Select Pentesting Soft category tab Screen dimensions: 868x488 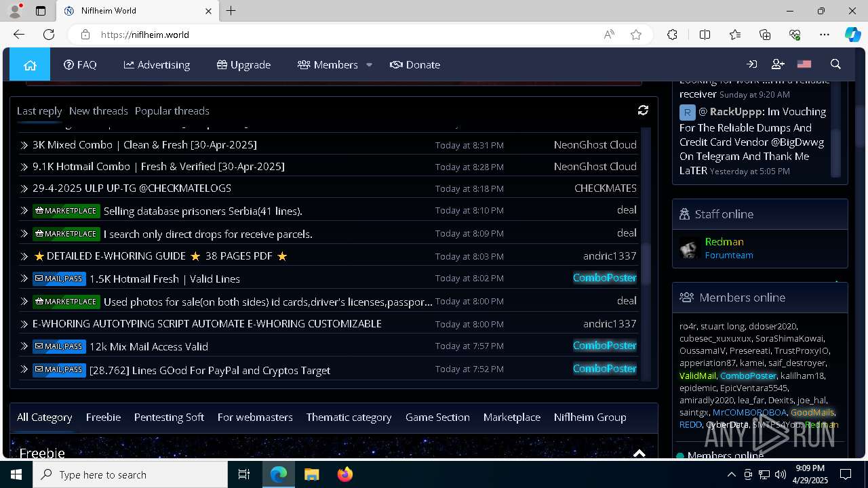pyautogui.click(x=169, y=417)
